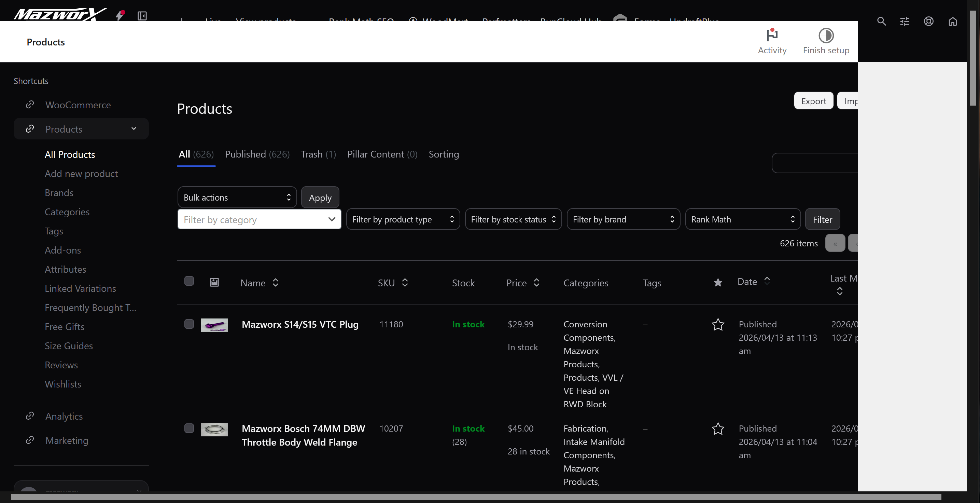Open Linked Variations in the sidebar

80,288
